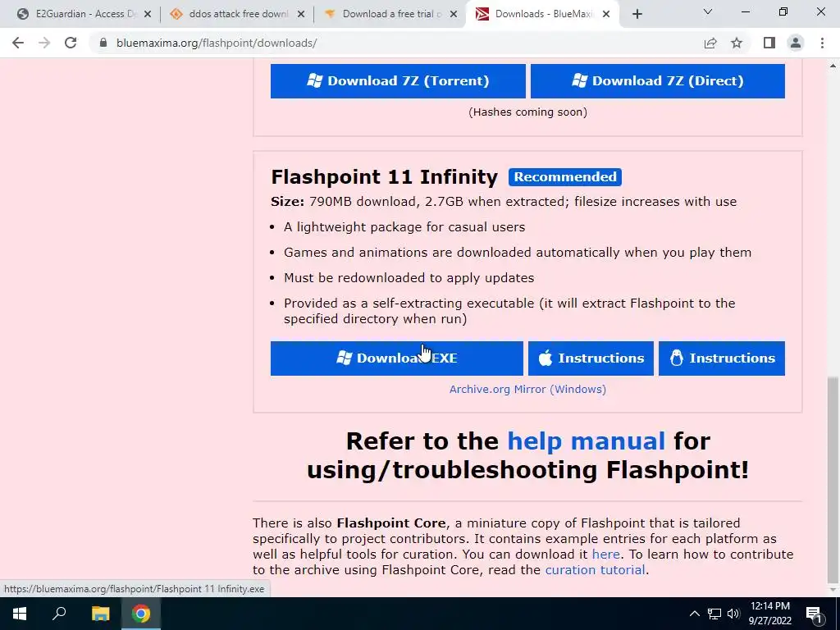Reload the current page
840x630 pixels.
(x=71, y=43)
